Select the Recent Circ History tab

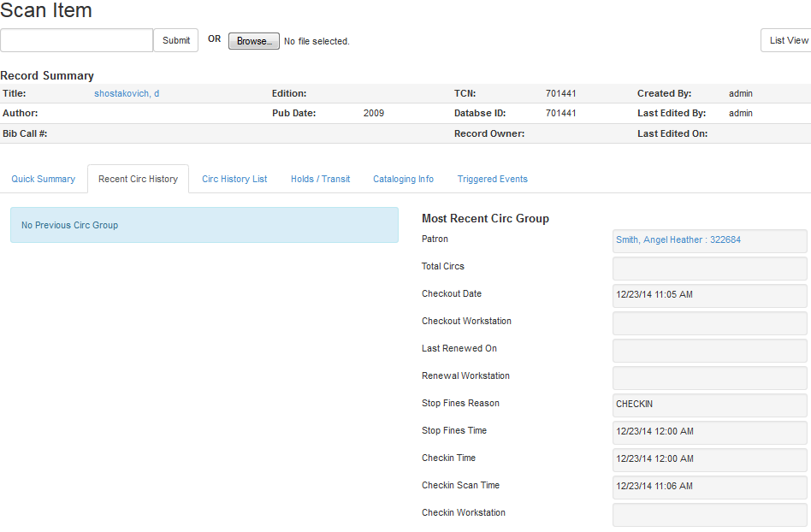click(x=138, y=179)
